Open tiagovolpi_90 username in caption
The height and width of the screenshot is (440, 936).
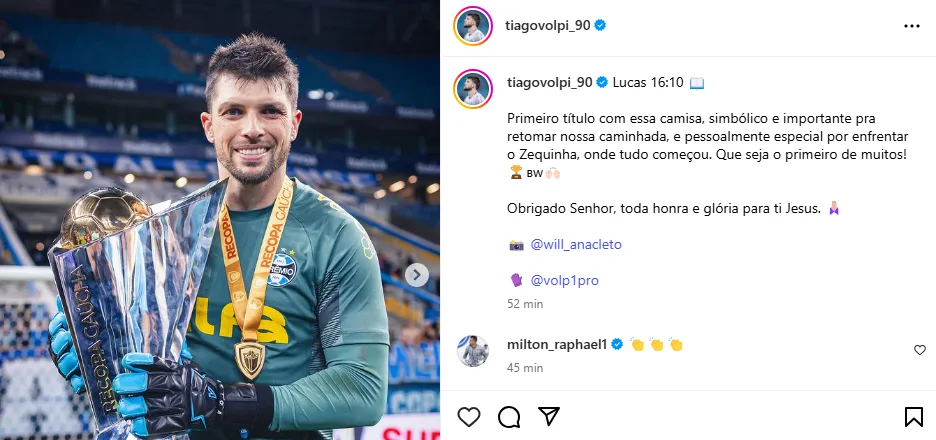549,82
